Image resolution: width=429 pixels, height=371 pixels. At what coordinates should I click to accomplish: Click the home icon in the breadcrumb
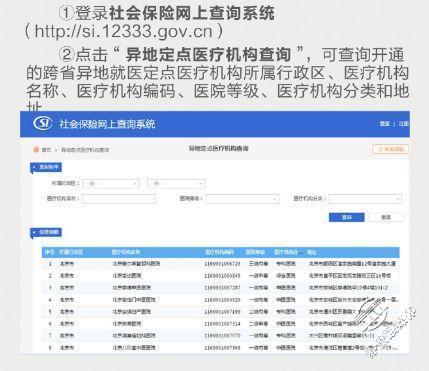[x=36, y=149]
